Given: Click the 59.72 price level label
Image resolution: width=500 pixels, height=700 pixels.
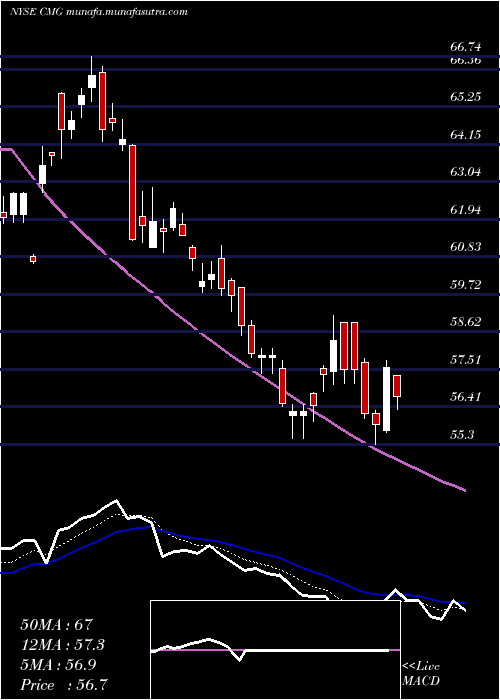Looking at the screenshot, I should point(465,284).
